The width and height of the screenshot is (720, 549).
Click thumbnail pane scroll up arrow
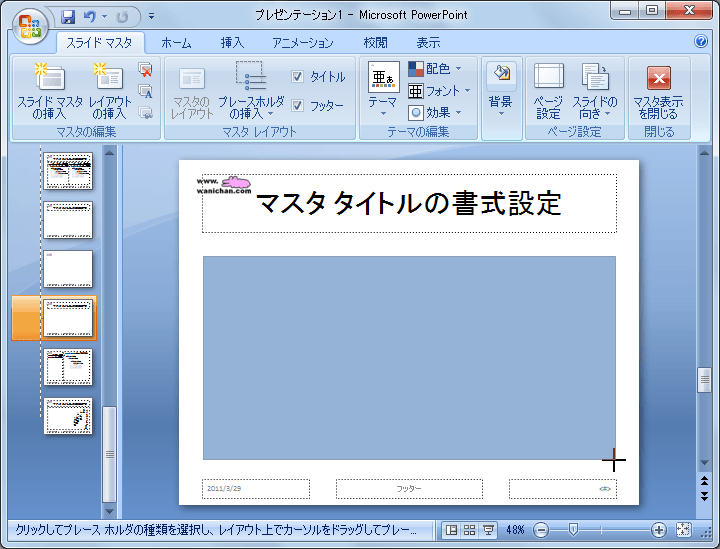coord(109,153)
